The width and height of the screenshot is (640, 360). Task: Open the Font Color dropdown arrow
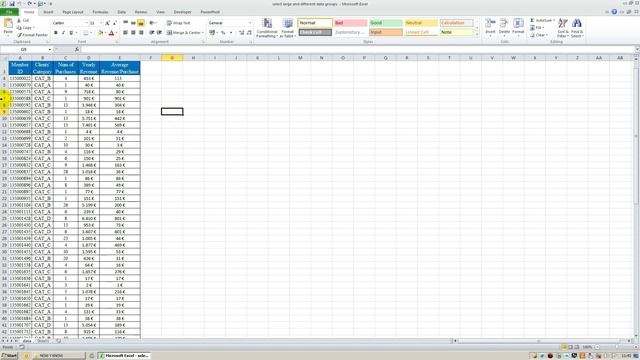[116, 33]
